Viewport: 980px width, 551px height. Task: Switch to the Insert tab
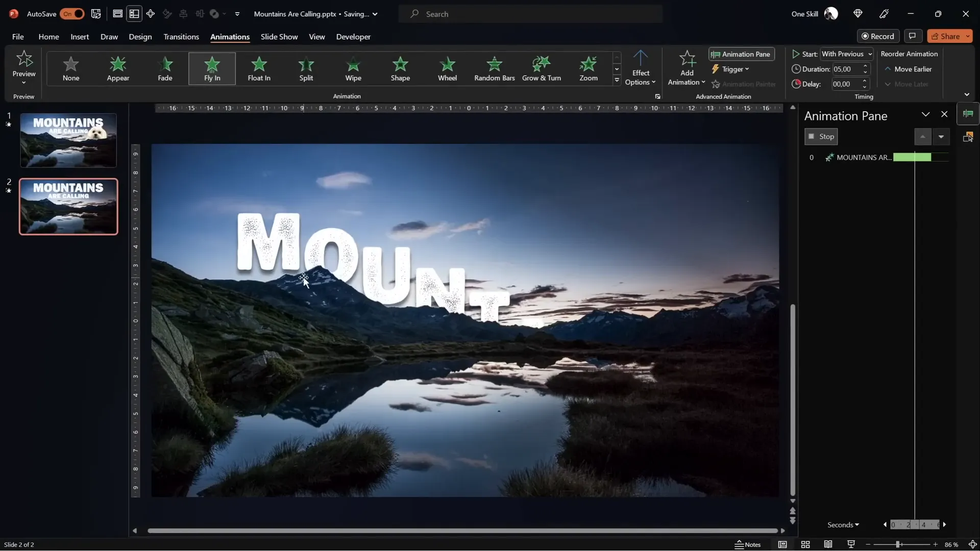(x=80, y=37)
